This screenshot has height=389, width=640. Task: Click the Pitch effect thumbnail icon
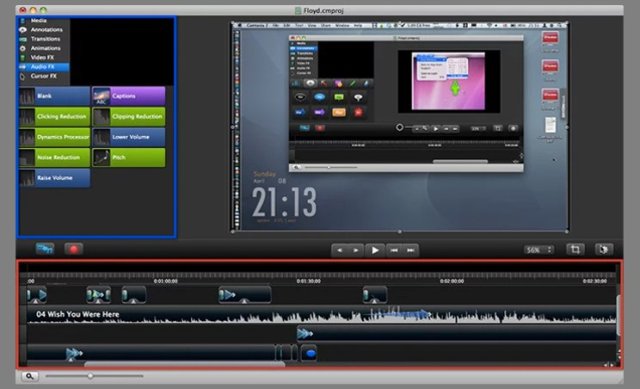101,158
